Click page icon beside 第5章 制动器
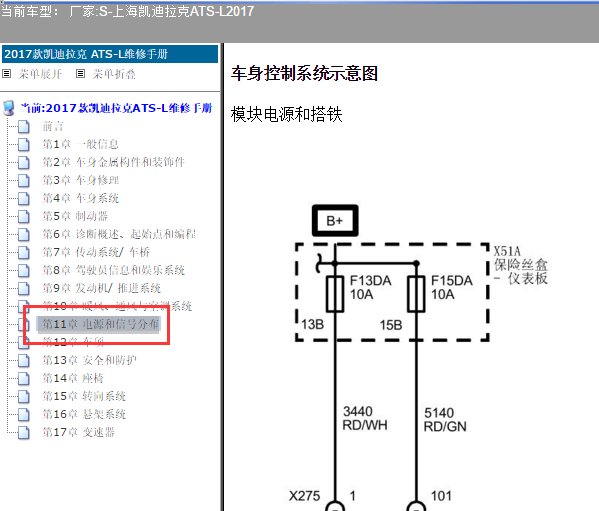The image size is (599, 511). (x=24, y=216)
